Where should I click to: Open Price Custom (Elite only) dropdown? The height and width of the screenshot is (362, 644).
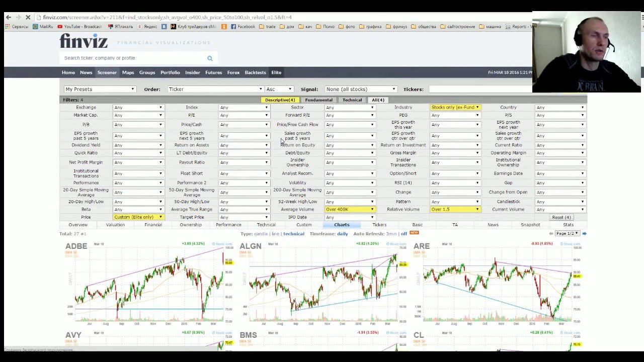click(x=138, y=217)
